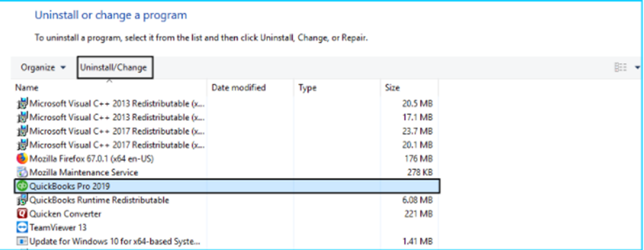The image size is (644, 250).
Task: Expand the view options dropdown arrow
Action: (x=637, y=67)
